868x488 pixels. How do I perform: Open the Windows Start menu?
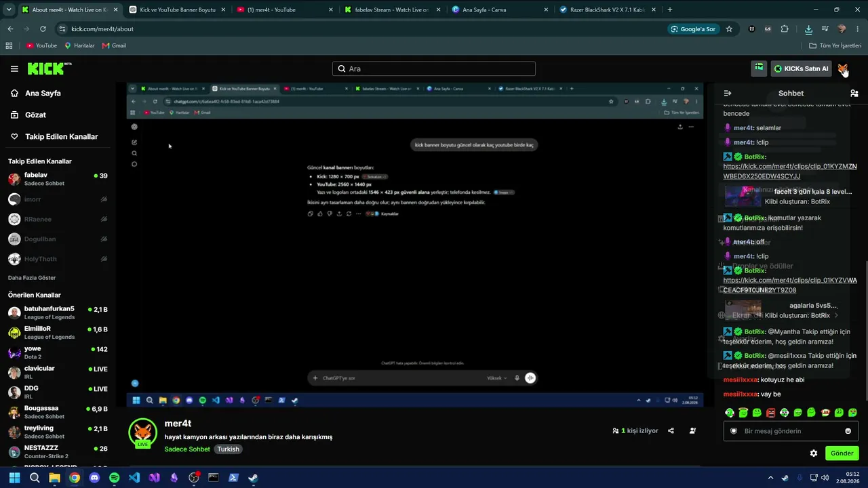14,478
